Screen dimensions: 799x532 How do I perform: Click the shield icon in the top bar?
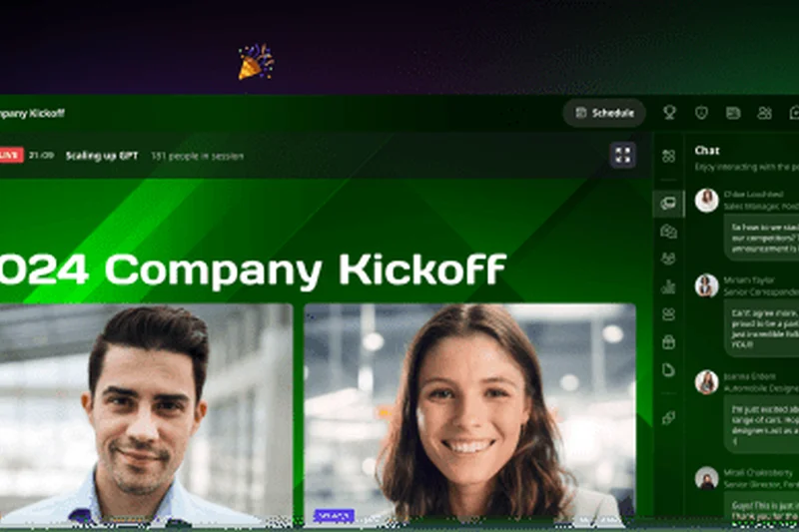701,113
